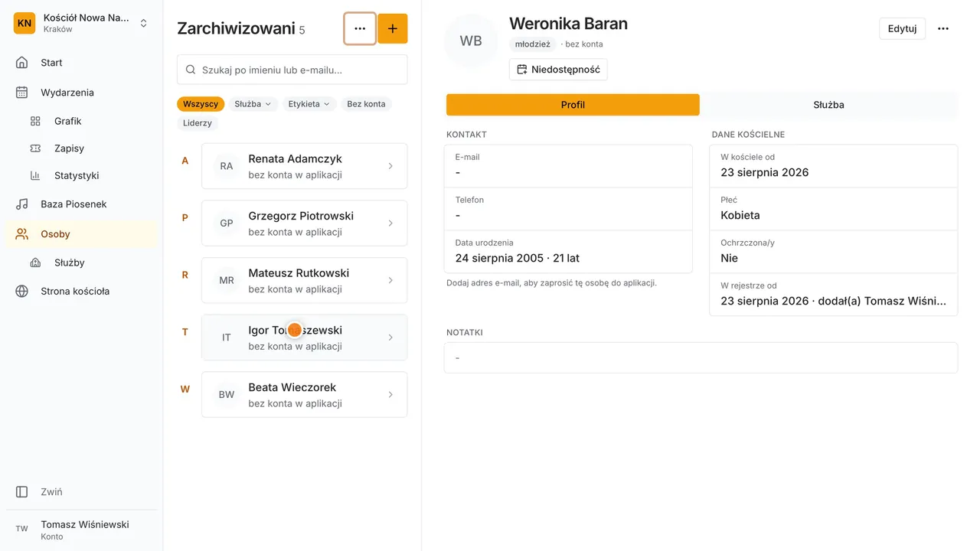Select the Osoby people icon
Viewport: 980px width, 551px height.
point(22,234)
